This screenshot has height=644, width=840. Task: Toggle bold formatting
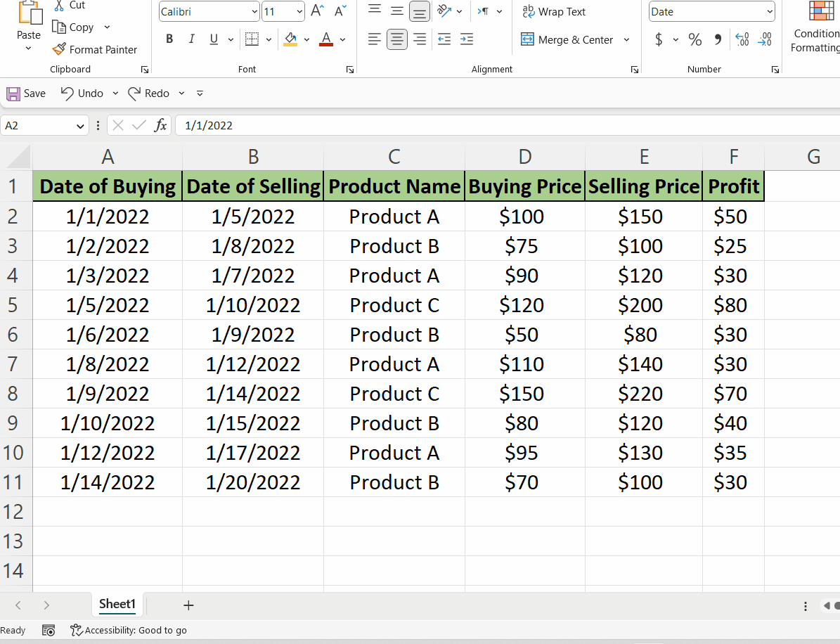point(169,39)
